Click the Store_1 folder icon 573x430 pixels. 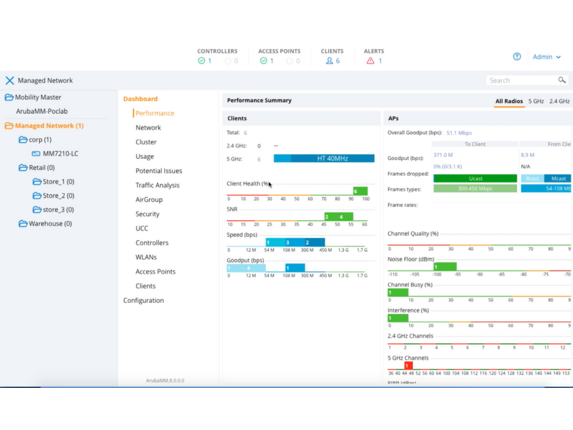(x=37, y=182)
